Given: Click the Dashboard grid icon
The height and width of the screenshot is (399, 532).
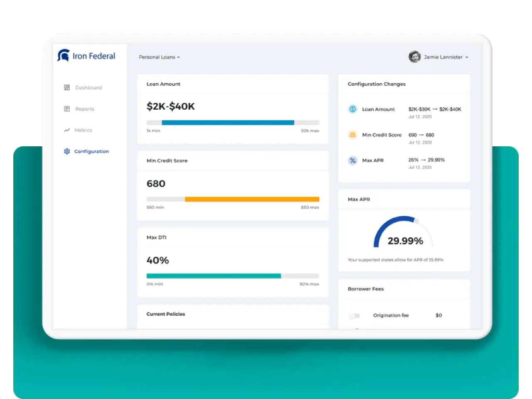Looking at the screenshot, I should click(x=67, y=88).
